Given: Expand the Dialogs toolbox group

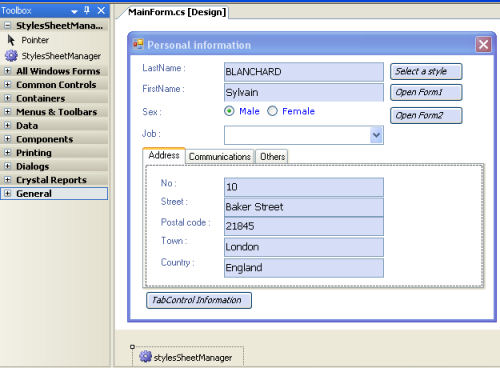Looking at the screenshot, I should 7,166.
